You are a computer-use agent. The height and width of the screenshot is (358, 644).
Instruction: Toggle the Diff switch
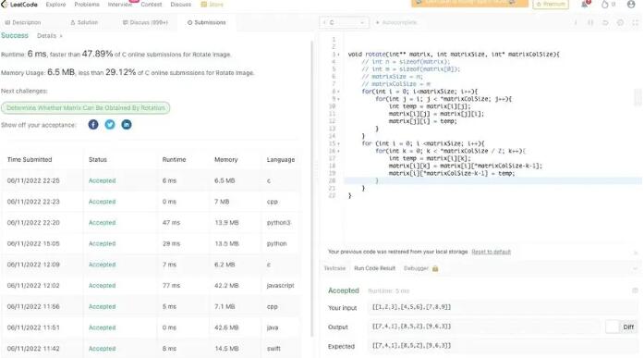coord(613,327)
